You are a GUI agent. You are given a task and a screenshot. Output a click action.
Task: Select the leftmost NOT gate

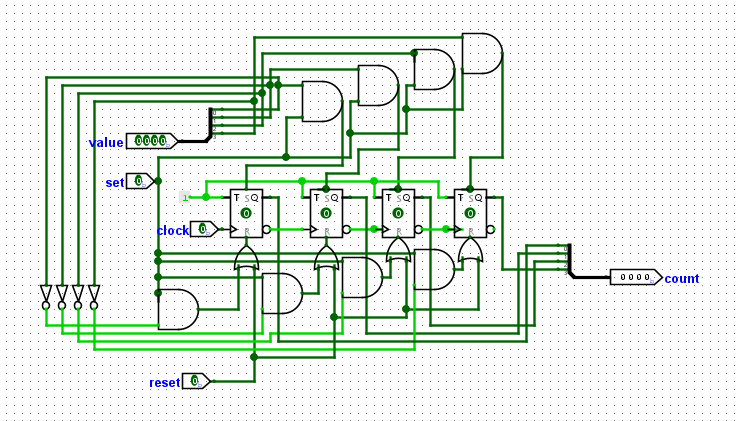46,297
